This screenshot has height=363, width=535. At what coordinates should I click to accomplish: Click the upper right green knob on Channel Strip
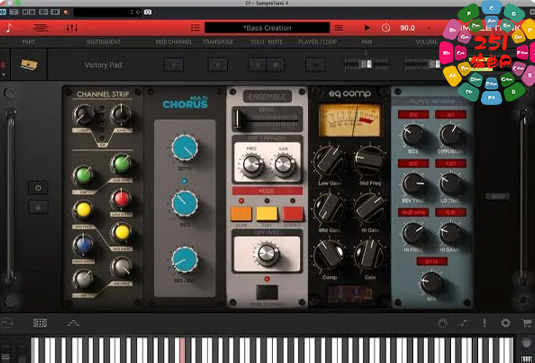tap(121, 164)
